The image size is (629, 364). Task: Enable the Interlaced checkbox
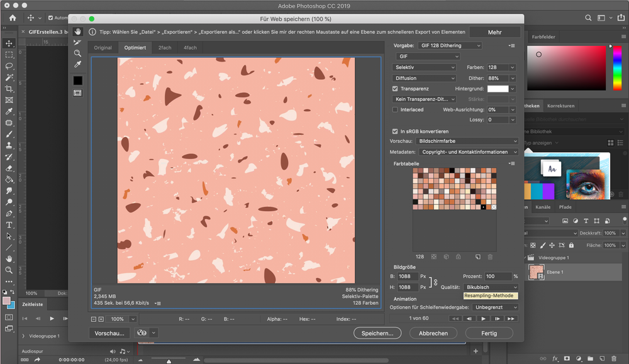[x=394, y=109]
